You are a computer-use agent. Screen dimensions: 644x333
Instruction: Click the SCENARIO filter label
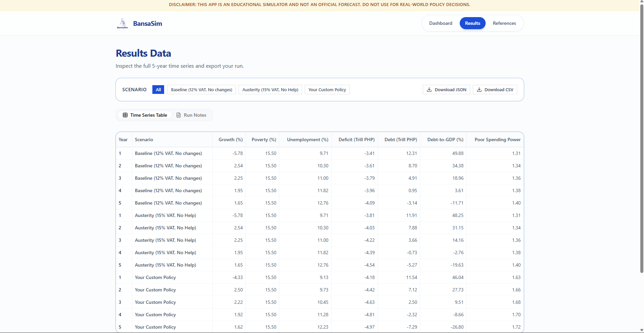134,90
